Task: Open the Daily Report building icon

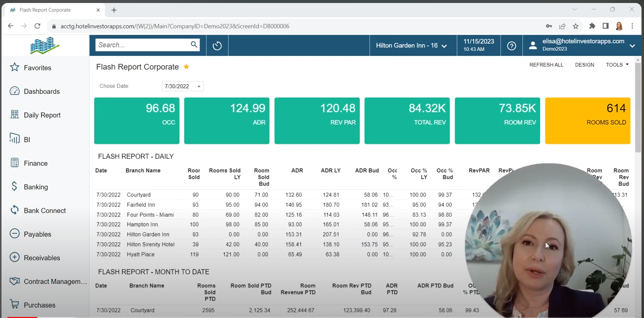Action: click(x=14, y=114)
